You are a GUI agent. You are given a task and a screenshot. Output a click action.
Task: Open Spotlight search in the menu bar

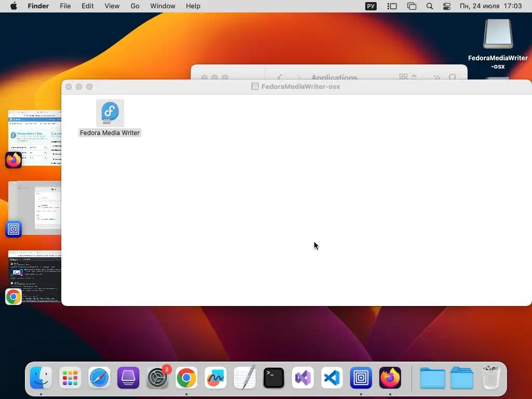tap(430, 6)
